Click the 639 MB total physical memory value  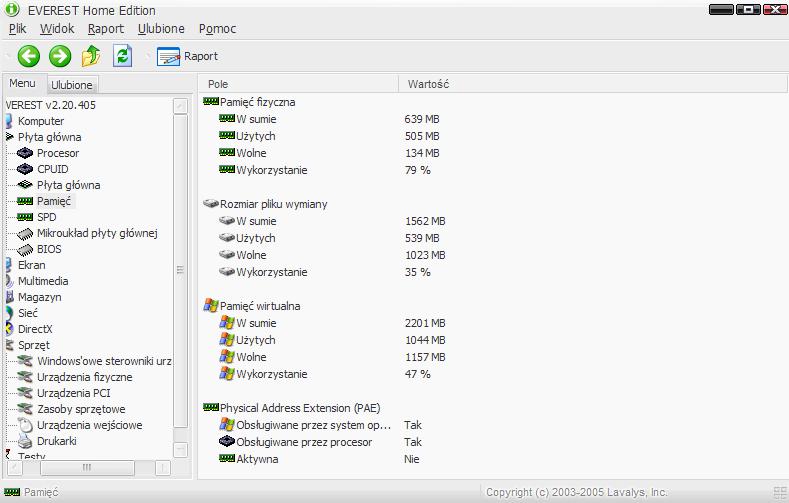(x=422, y=119)
